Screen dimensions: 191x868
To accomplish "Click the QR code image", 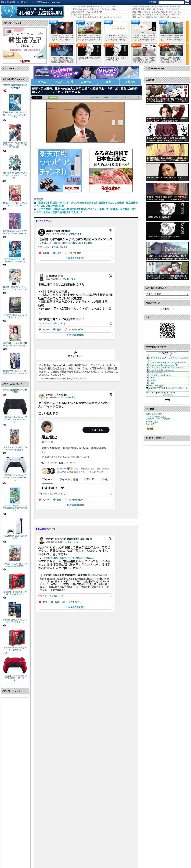I will point(167,331).
